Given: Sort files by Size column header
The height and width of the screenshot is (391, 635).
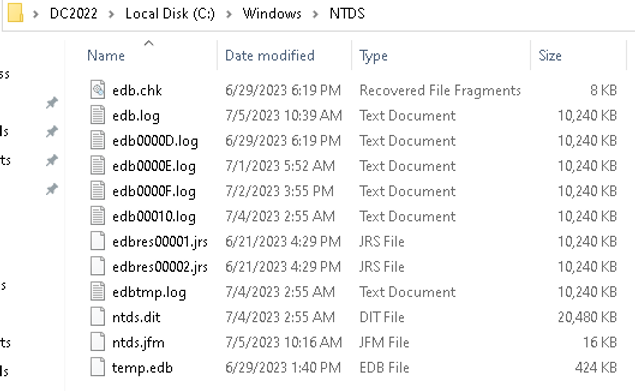Looking at the screenshot, I should coord(550,56).
